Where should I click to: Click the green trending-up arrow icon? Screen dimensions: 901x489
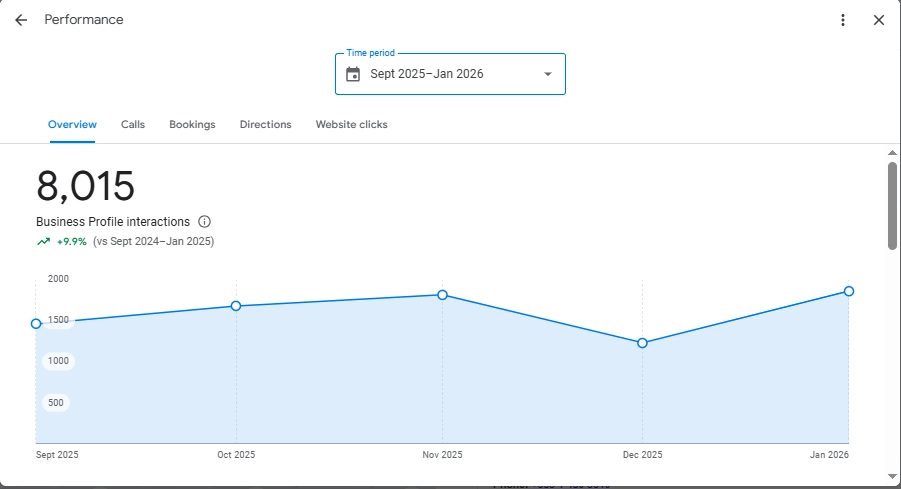(43, 241)
